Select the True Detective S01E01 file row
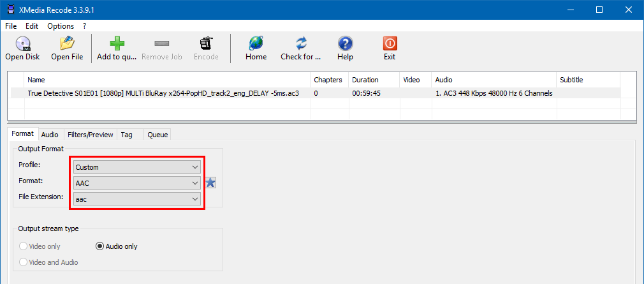Screen dimensions: 644x284 point(316,93)
